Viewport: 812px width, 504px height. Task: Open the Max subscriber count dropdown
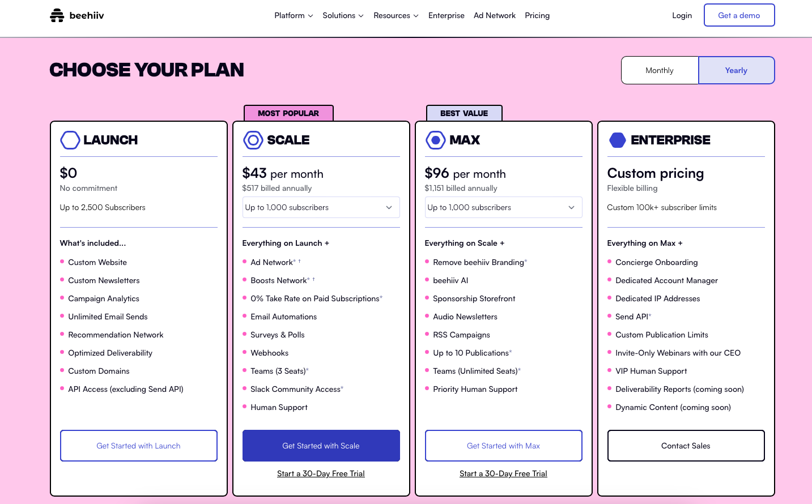point(503,207)
